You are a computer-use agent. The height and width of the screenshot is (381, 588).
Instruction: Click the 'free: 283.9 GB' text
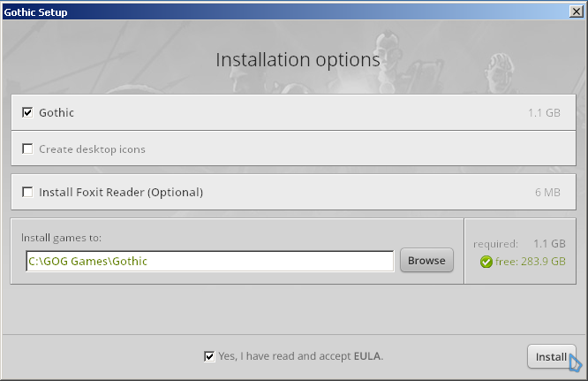(531, 262)
